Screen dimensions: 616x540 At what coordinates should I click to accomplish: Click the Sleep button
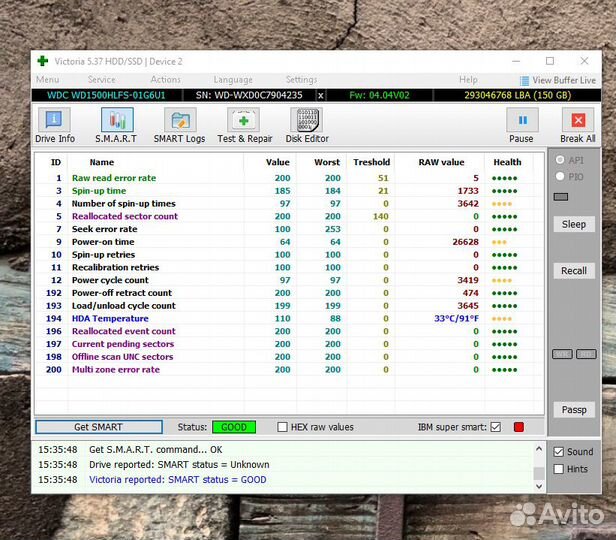[574, 224]
